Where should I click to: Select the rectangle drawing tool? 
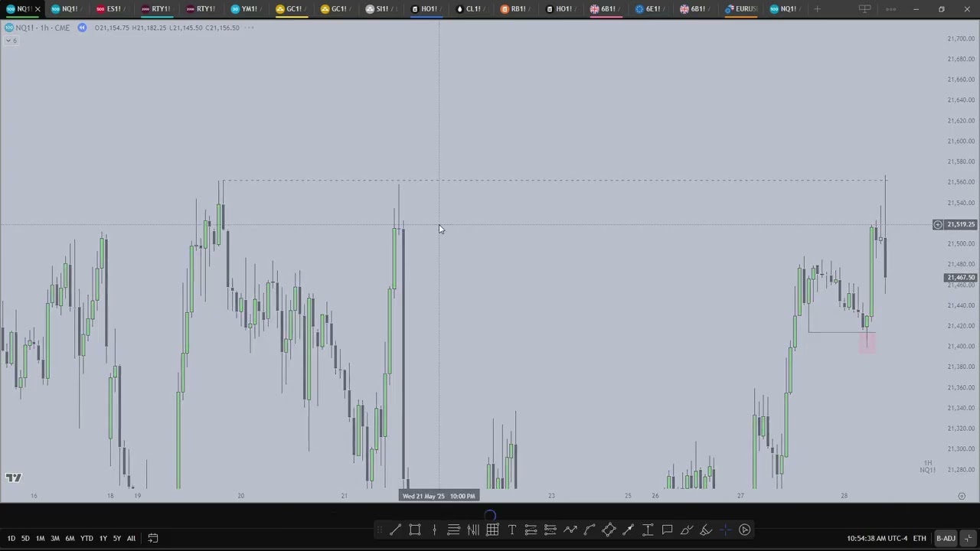[415, 530]
